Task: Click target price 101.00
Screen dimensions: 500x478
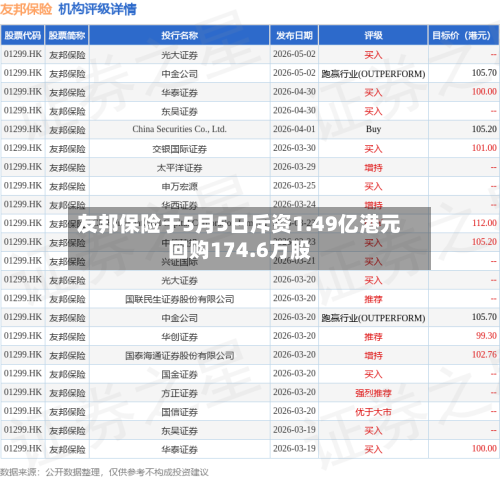Action: point(484,148)
